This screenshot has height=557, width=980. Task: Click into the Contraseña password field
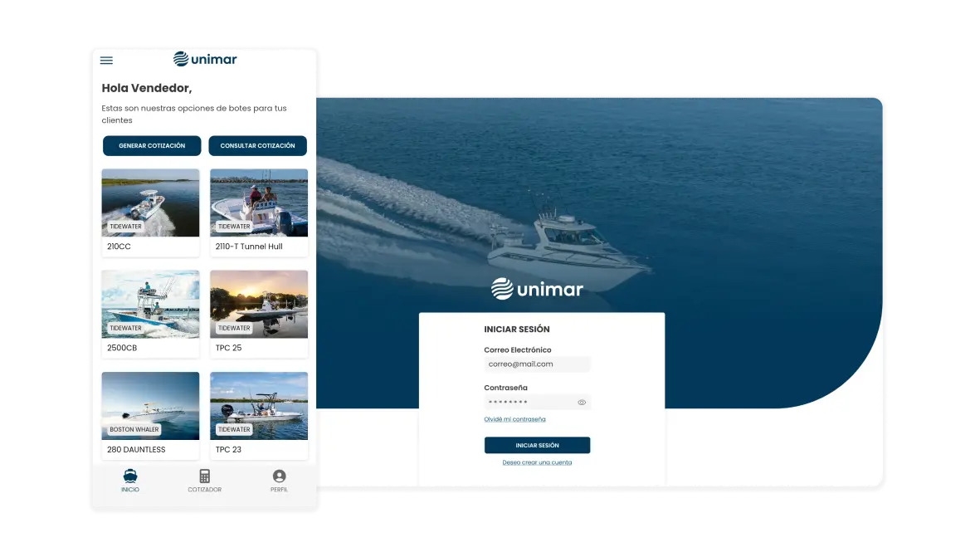point(529,403)
